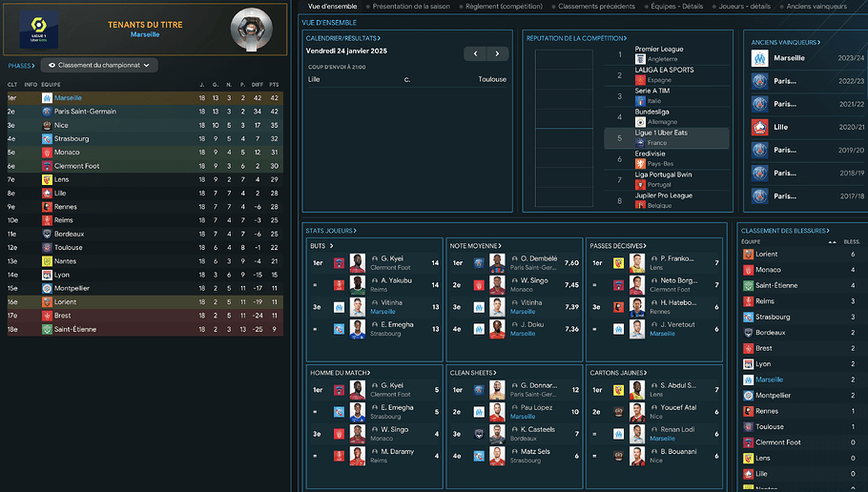This screenshot has height=492, width=868.
Task: Click Lyon badge in league table
Action: tap(47, 275)
